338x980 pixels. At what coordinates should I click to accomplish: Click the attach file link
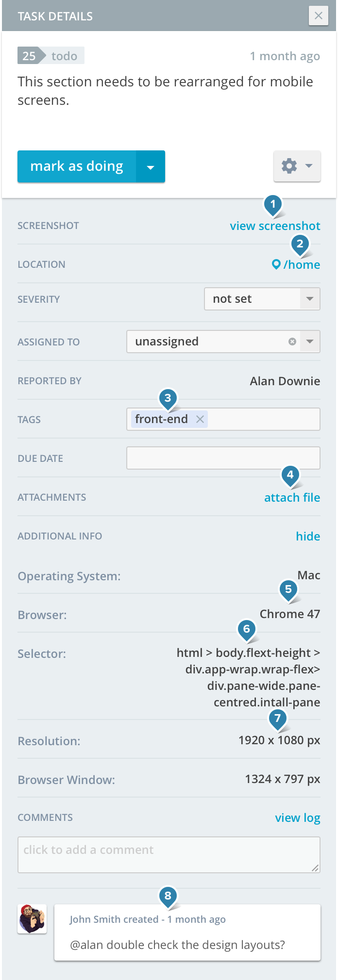[x=292, y=498]
